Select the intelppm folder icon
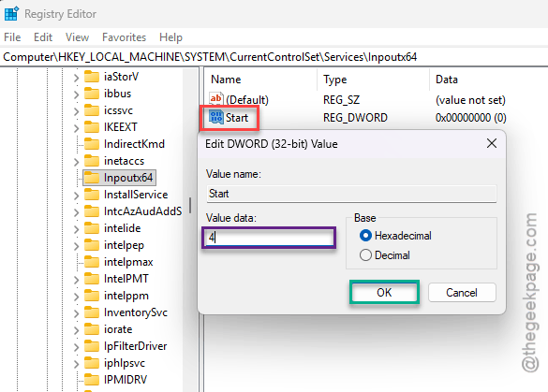 (x=92, y=296)
